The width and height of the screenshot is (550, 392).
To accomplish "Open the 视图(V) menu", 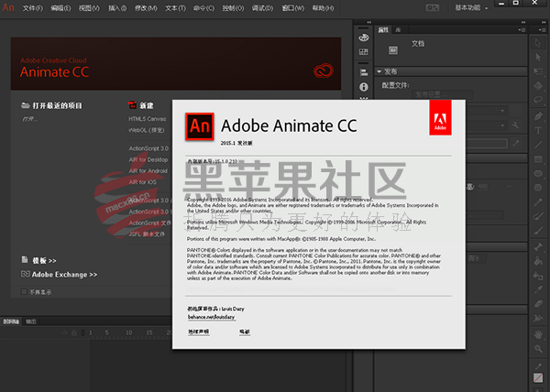I will click(89, 7).
